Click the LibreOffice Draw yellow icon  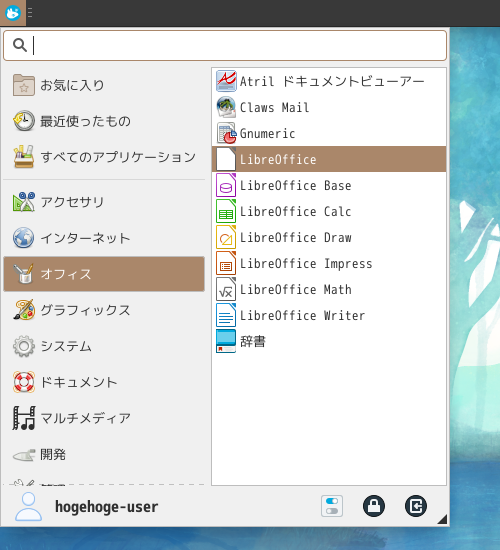pyautogui.click(x=226, y=237)
